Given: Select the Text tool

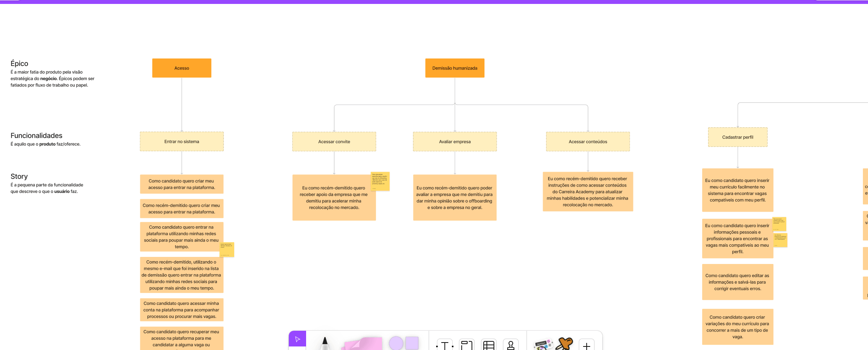Looking at the screenshot, I should tap(445, 345).
